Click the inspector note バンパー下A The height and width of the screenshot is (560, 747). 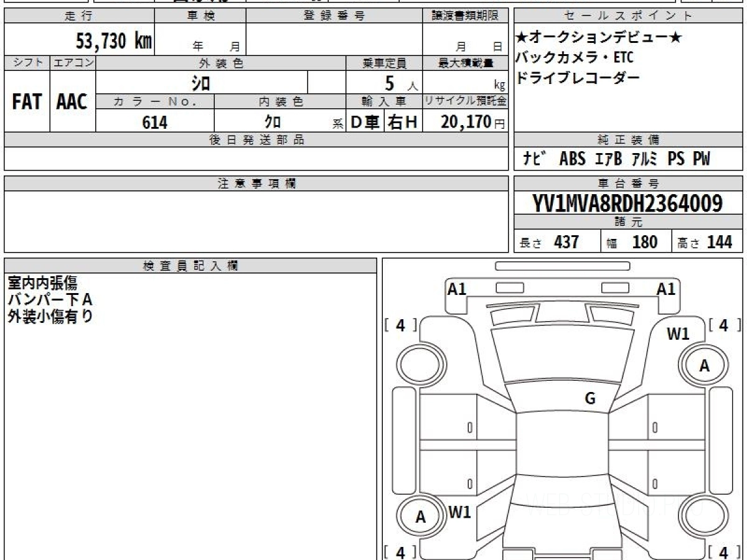coord(50,300)
